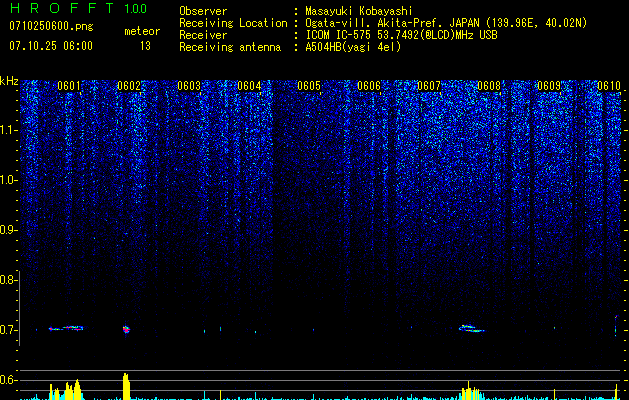Click the 1.1 kHz axis label
The width and height of the screenshot is (629, 400).
tap(9, 130)
